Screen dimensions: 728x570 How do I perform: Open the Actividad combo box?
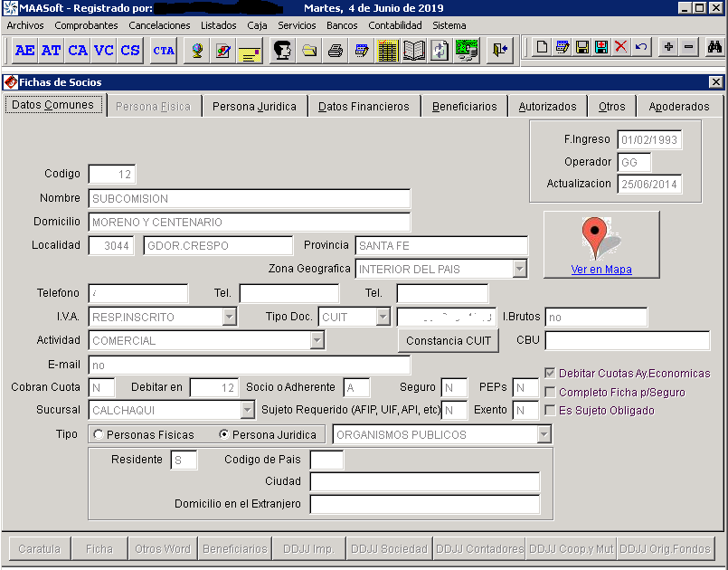point(317,341)
